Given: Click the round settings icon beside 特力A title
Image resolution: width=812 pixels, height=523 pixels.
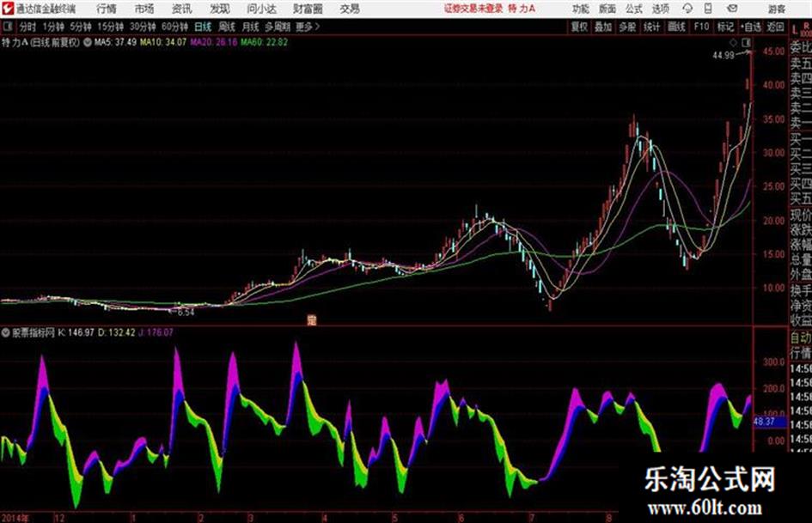Looking at the screenshot, I should tap(87, 42).
